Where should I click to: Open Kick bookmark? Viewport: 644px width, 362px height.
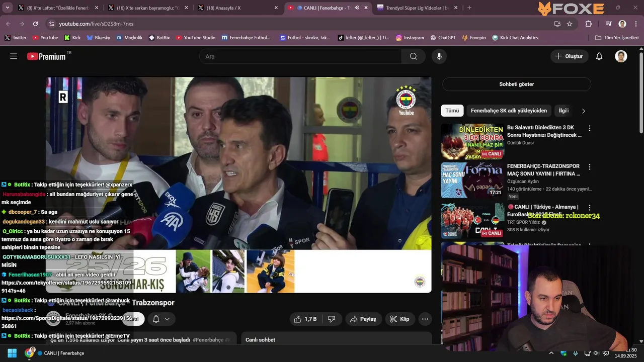tap(72, 38)
